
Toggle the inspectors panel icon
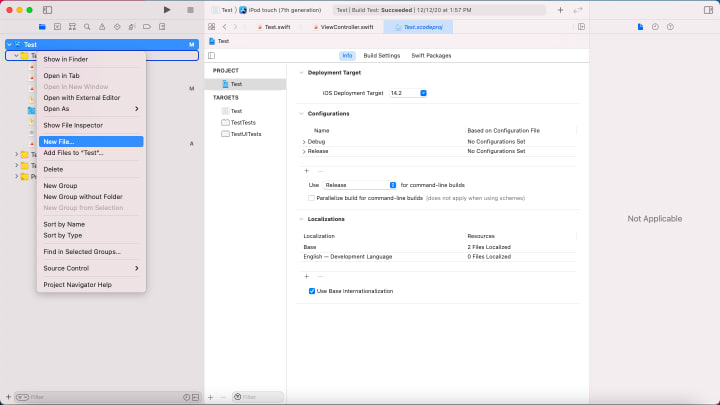(708, 10)
